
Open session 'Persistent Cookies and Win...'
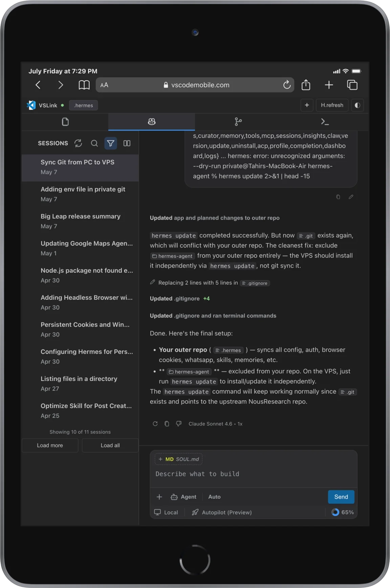click(x=80, y=330)
